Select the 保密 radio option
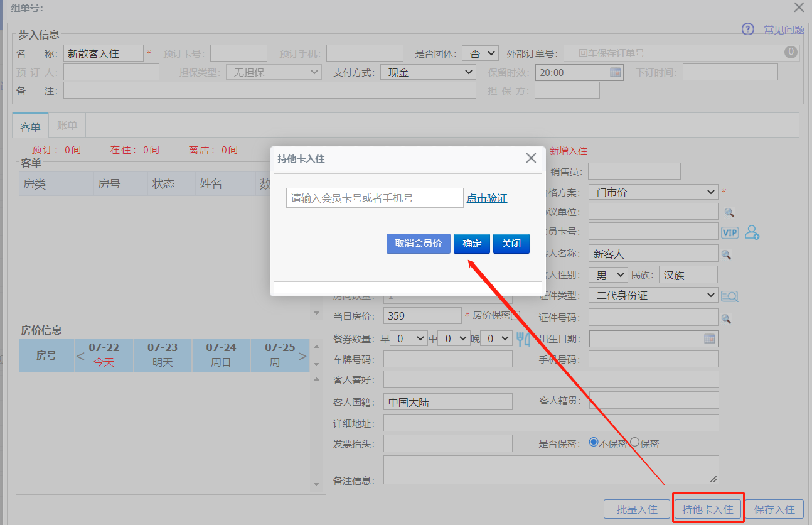 tap(634, 442)
